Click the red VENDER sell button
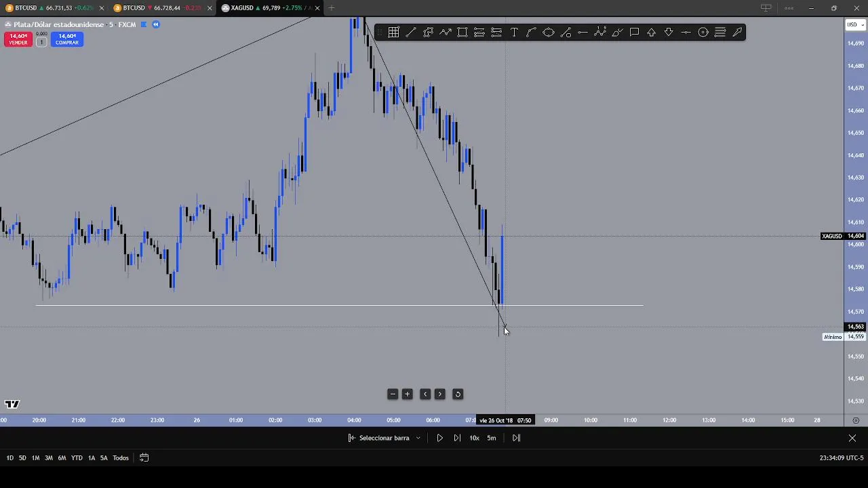Screen dimensions: 868x488 point(18,39)
